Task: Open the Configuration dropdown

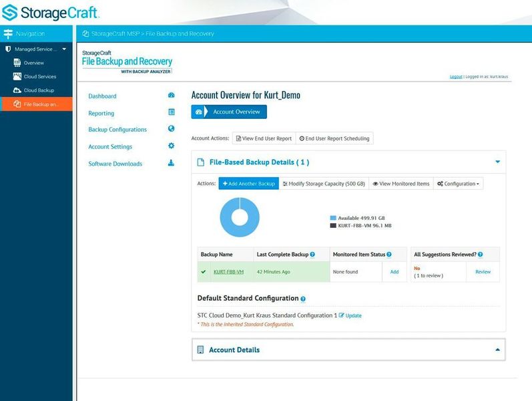Action: pos(458,184)
